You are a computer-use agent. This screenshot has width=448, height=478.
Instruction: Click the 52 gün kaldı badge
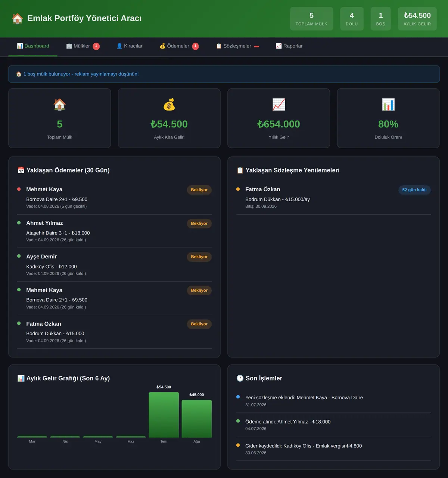pos(414,190)
